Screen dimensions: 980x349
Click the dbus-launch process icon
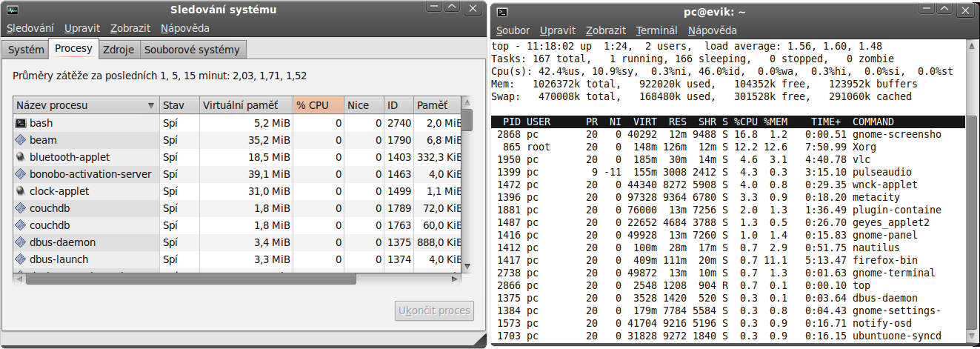click(21, 259)
